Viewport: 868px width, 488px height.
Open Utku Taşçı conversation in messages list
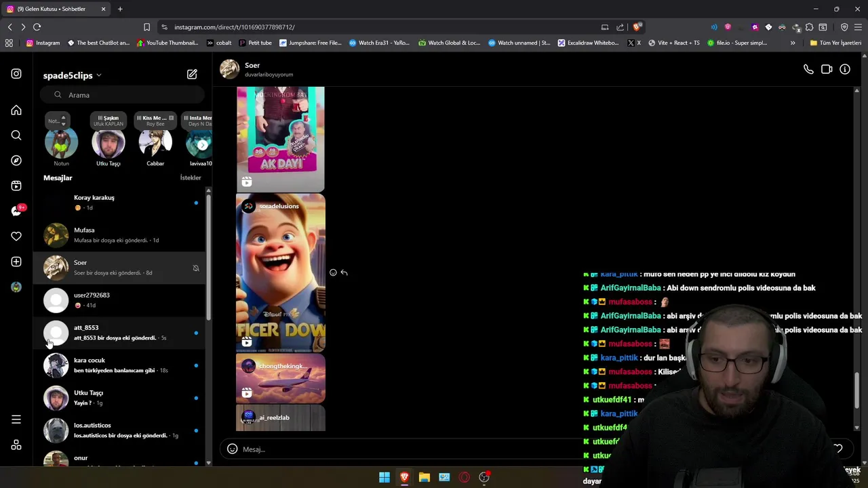click(x=119, y=398)
